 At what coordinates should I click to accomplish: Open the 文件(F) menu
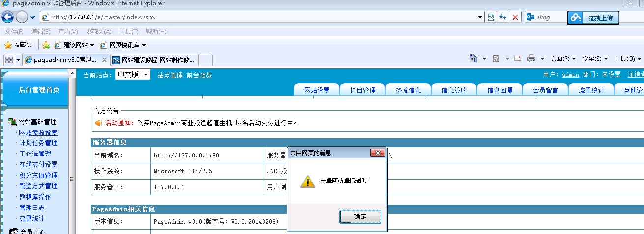tap(14, 32)
